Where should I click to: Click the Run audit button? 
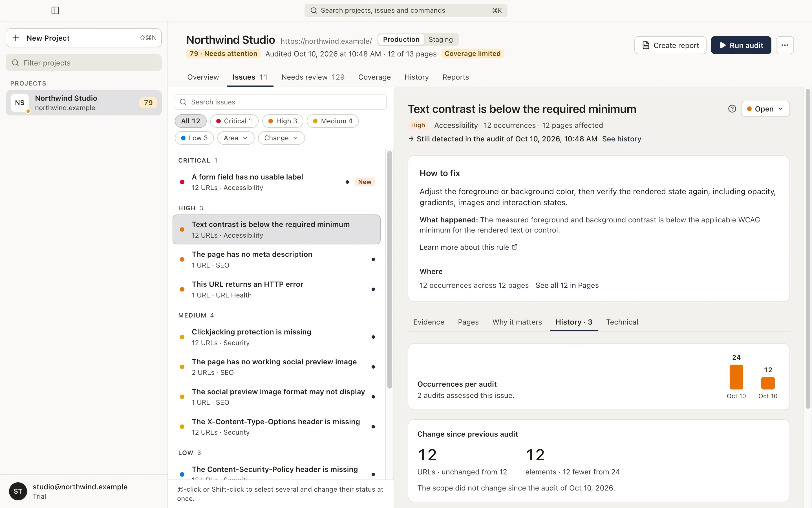click(x=741, y=45)
